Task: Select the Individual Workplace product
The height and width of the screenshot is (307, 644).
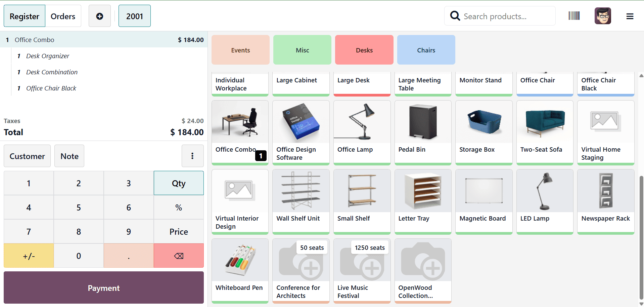Action: point(240,84)
